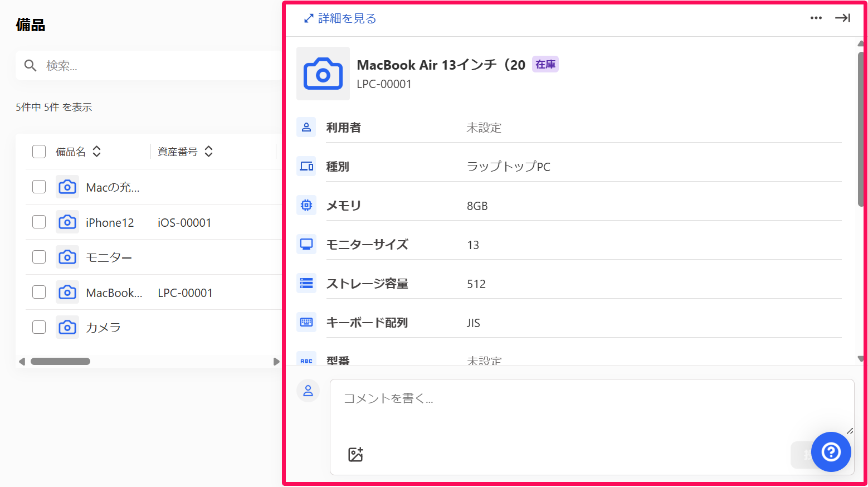
Task: Check the Macの充... row checkbox
Action: click(39, 187)
